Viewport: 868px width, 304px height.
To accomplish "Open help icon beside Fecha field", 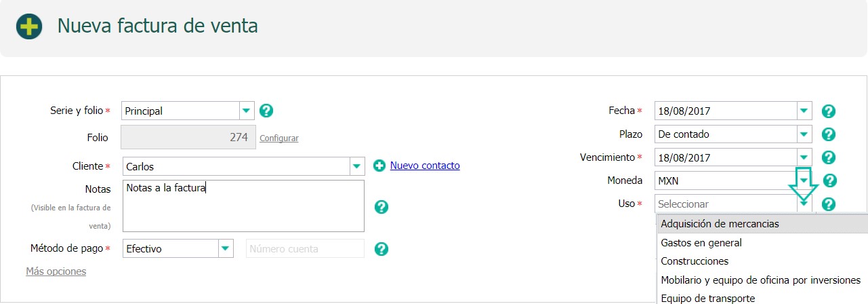I will (x=828, y=111).
